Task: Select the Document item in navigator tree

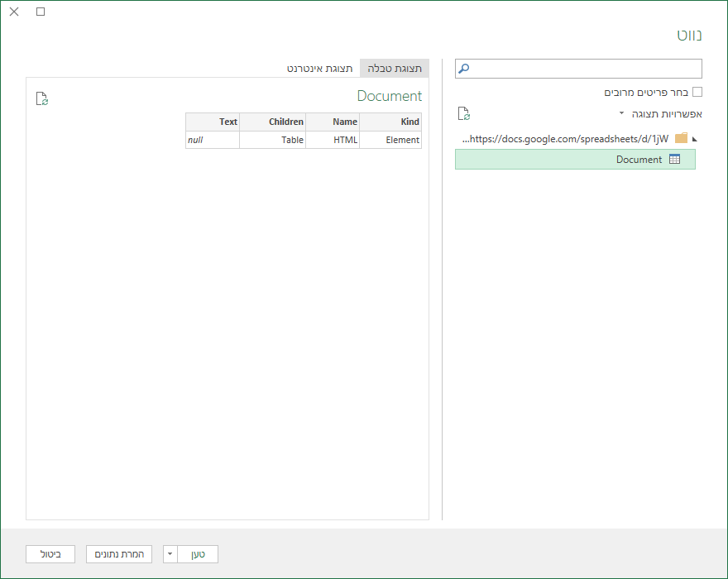Action: (575, 160)
